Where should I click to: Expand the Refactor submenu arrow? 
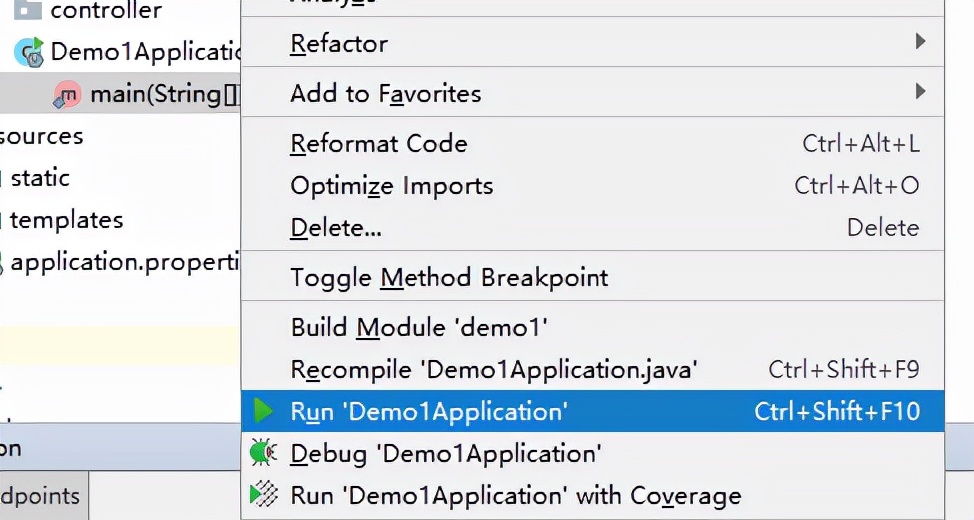click(x=920, y=43)
